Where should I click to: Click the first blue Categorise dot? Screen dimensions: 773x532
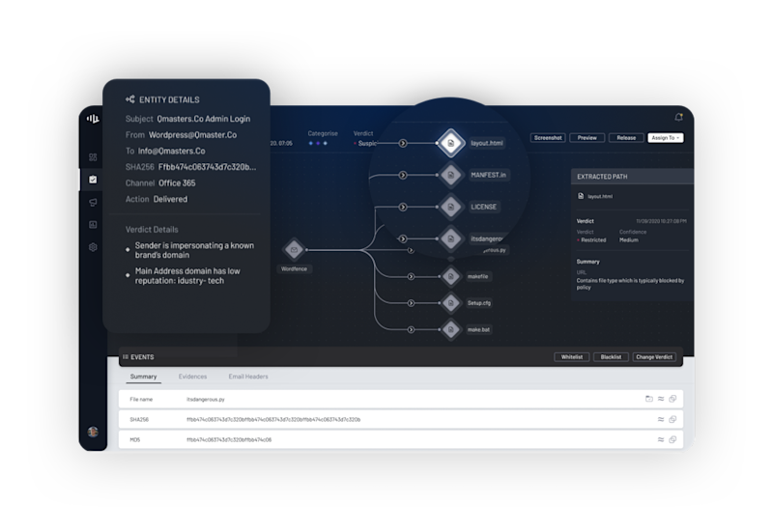(x=310, y=143)
